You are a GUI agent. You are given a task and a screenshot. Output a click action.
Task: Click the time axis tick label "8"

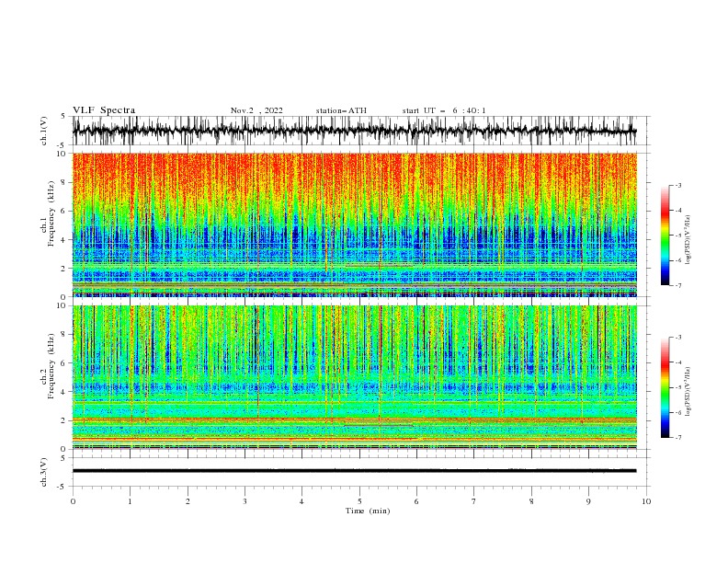tap(531, 501)
